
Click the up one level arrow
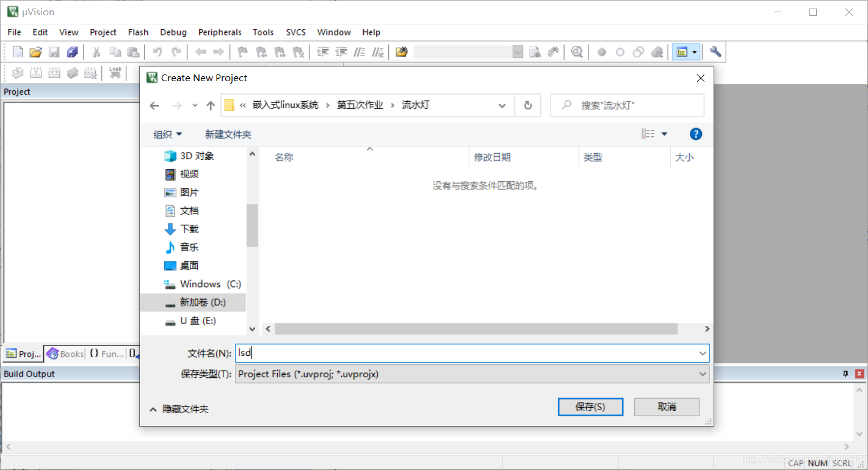pos(211,106)
